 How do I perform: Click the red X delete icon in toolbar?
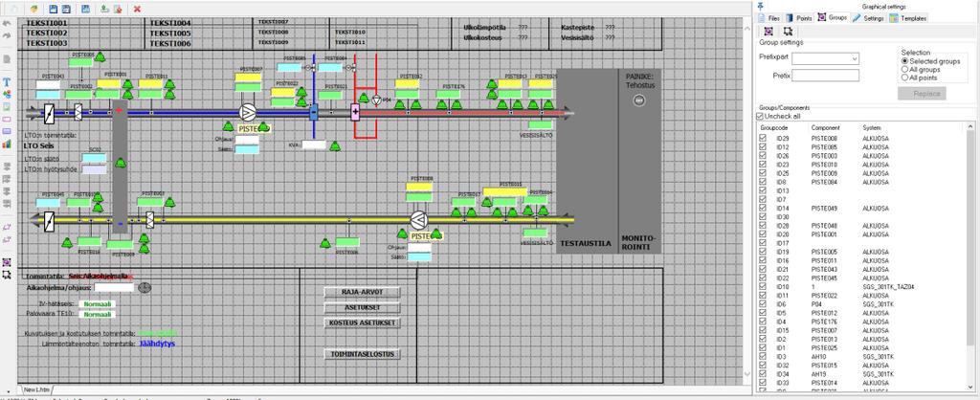[x=137, y=9]
